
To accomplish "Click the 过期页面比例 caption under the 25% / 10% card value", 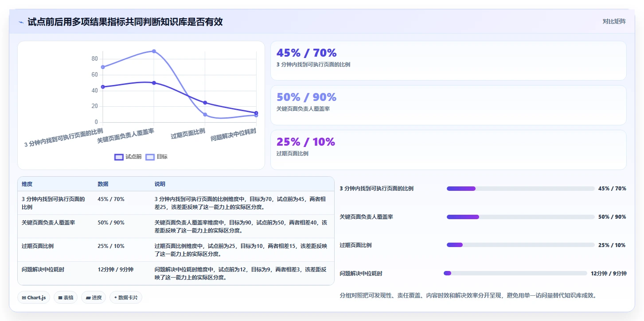I will pos(293,154).
